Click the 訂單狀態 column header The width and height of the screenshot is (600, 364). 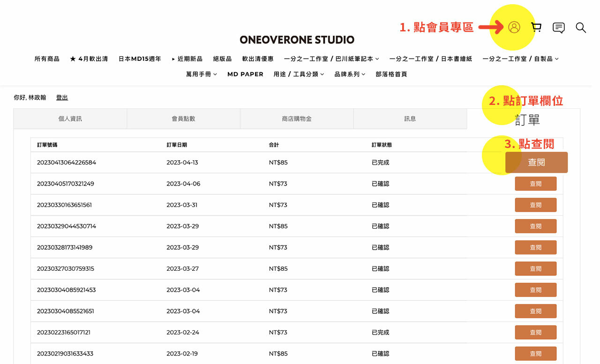coord(382,145)
